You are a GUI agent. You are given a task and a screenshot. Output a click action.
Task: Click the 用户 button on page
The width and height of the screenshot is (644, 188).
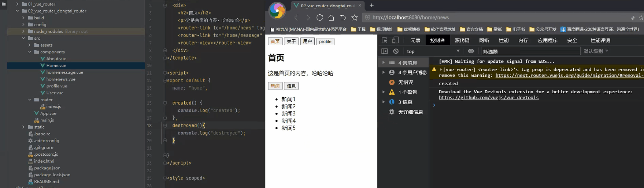307,41
